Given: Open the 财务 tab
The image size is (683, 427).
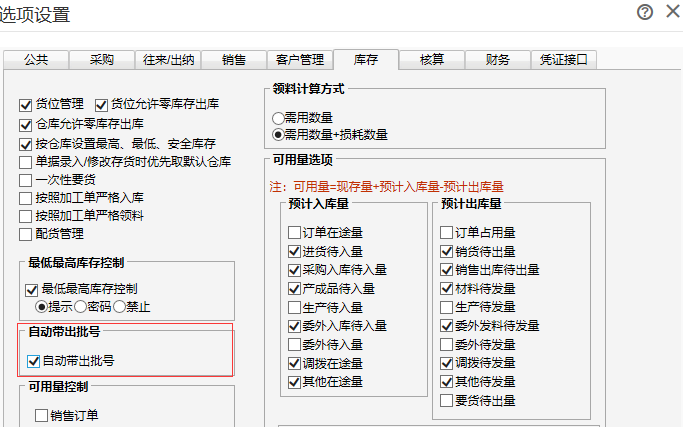Looking at the screenshot, I should pos(497,59).
